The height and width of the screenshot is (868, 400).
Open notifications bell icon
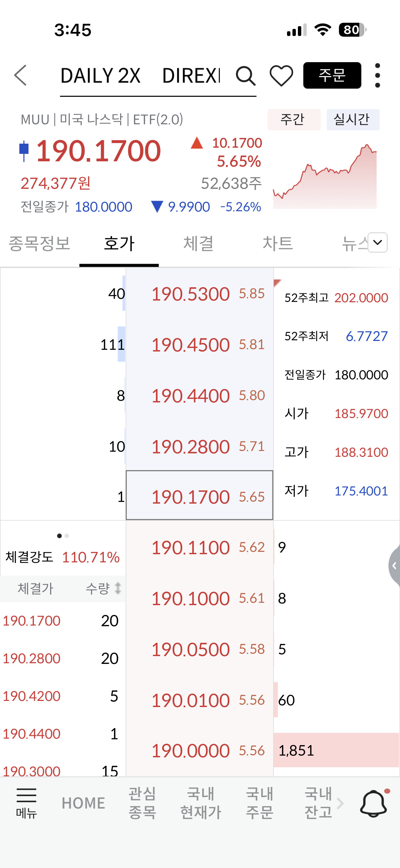[x=374, y=803]
